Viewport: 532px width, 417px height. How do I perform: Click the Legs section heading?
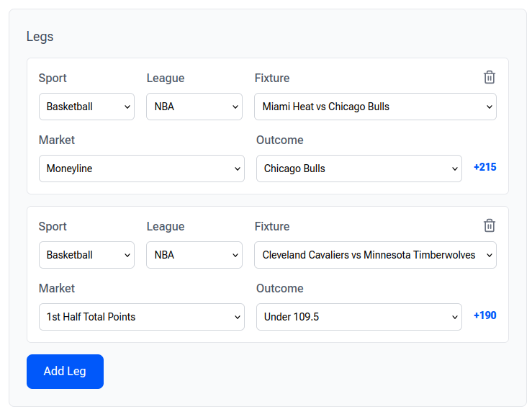point(40,37)
